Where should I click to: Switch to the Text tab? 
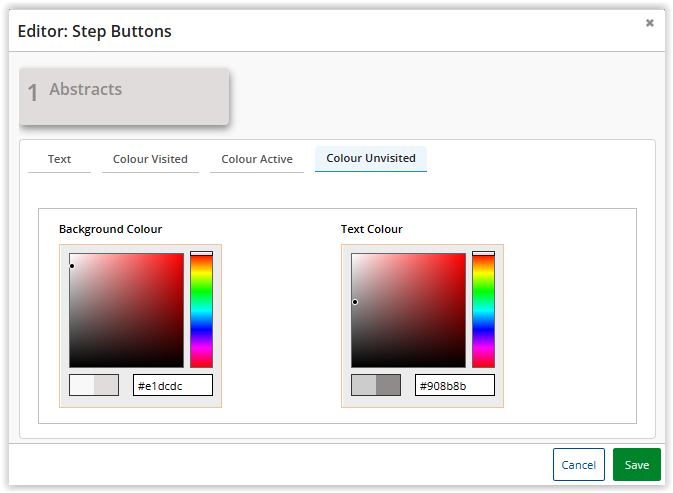(59, 159)
